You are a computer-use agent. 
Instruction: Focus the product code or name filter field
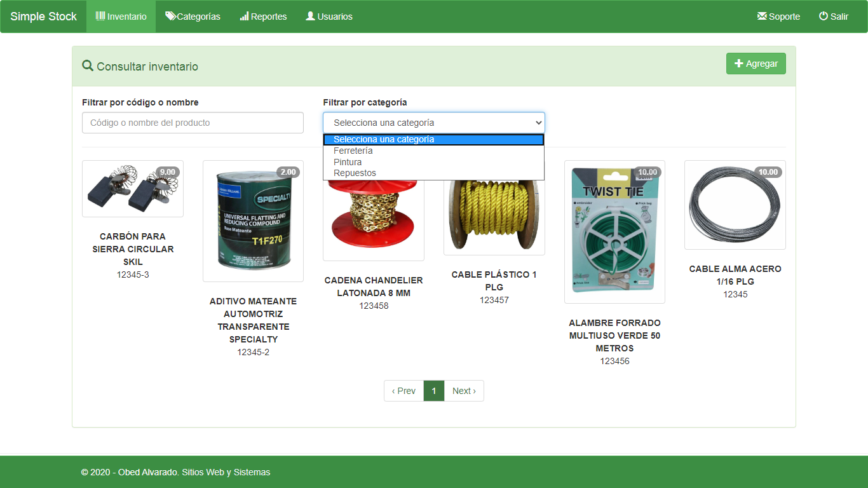(193, 123)
